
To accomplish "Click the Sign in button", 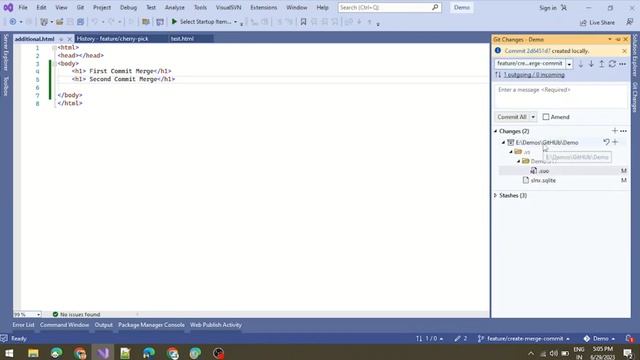I will [x=548, y=8].
